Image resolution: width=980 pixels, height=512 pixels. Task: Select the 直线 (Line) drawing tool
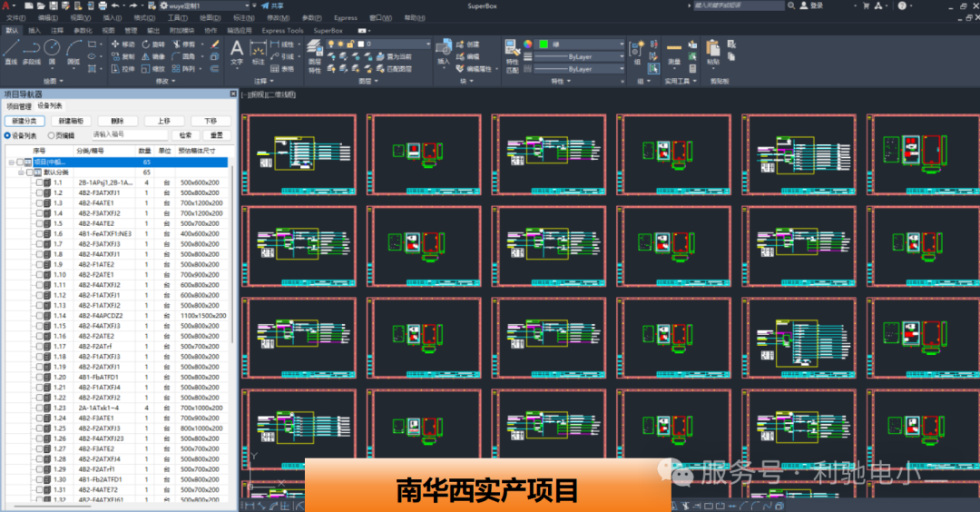[11, 51]
